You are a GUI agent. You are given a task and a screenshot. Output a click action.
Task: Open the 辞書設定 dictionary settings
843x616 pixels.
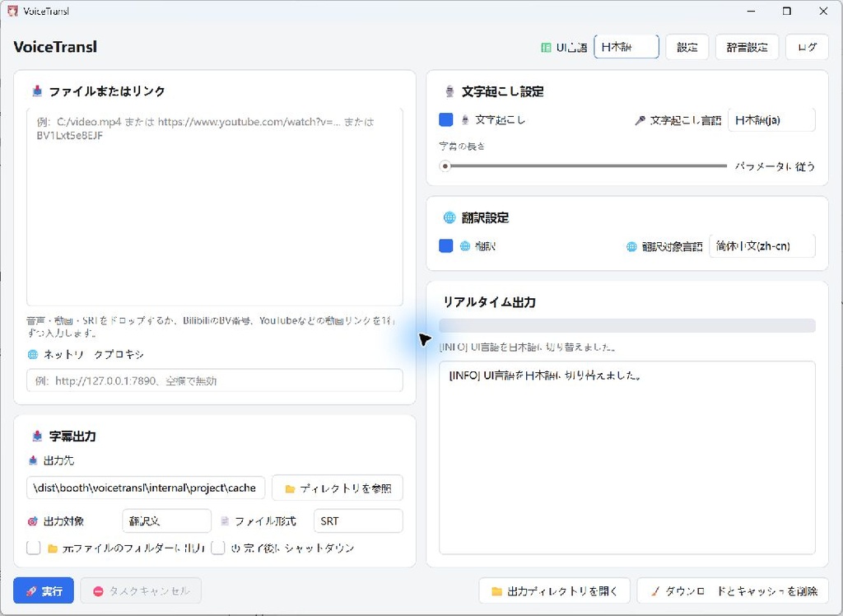click(x=747, y=47)
